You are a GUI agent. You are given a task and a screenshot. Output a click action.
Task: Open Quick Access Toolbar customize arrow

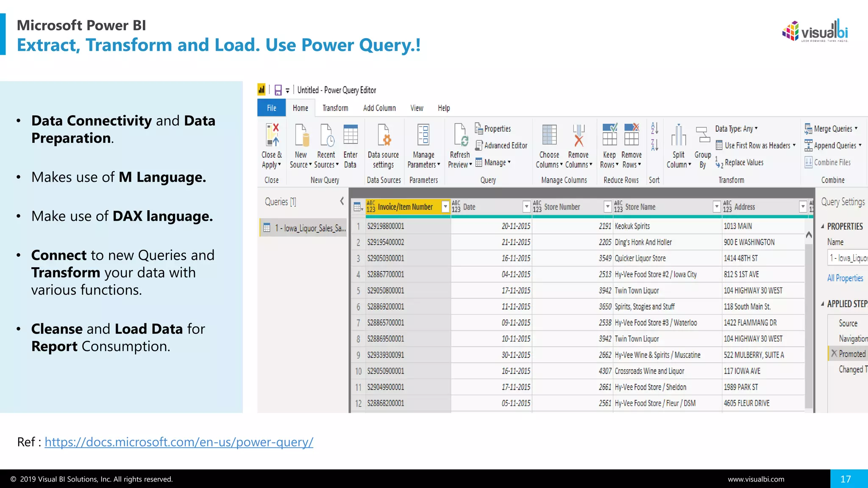(x=287, y=90)
